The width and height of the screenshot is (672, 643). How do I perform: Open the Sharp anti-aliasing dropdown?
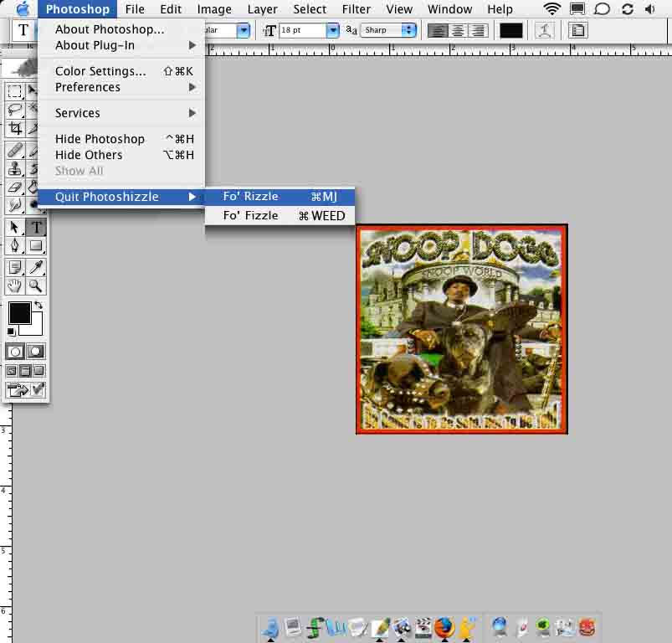pyautogui.click(x=388, y=30)
